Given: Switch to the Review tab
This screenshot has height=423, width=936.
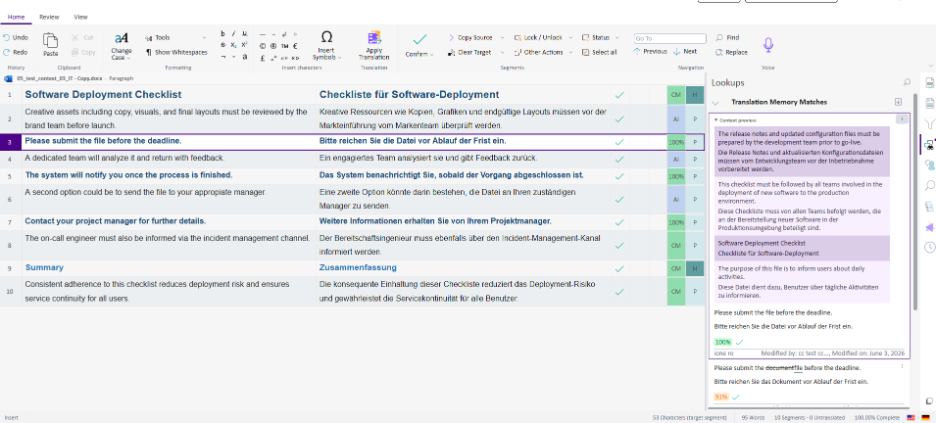Looking at the screenshot, I should [x=49, y=17].
